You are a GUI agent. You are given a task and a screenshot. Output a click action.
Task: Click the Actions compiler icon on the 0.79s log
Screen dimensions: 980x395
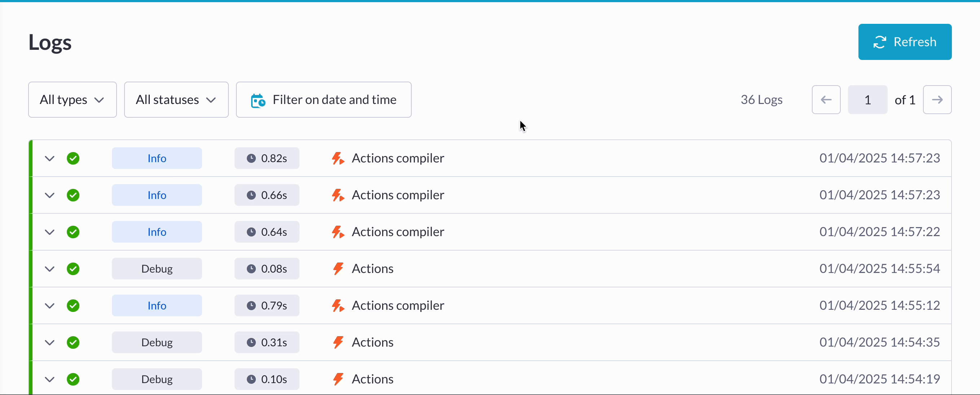(338, 305)
